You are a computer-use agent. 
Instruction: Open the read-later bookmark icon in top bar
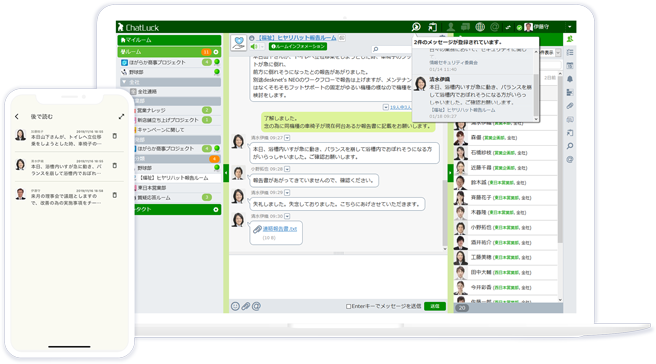[433, 27]
